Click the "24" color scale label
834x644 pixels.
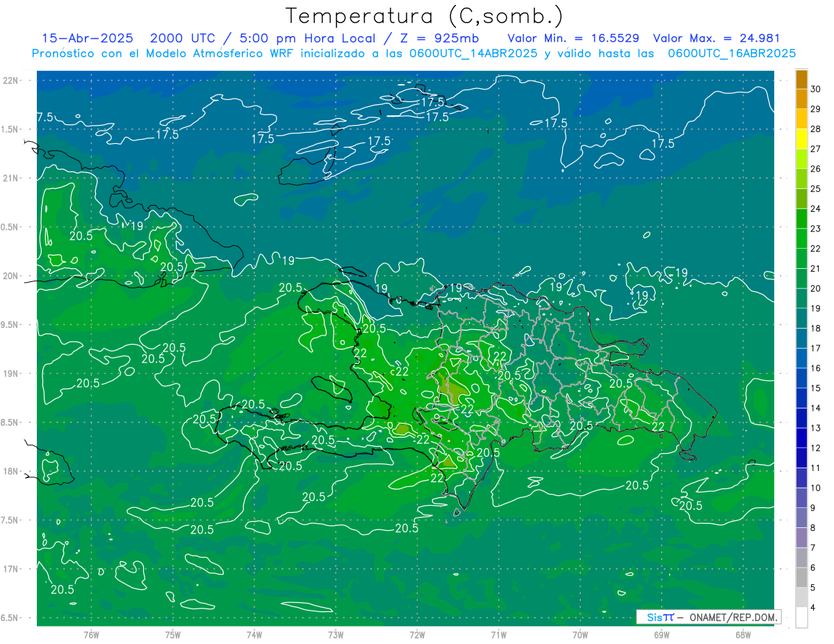pos(815,208)
